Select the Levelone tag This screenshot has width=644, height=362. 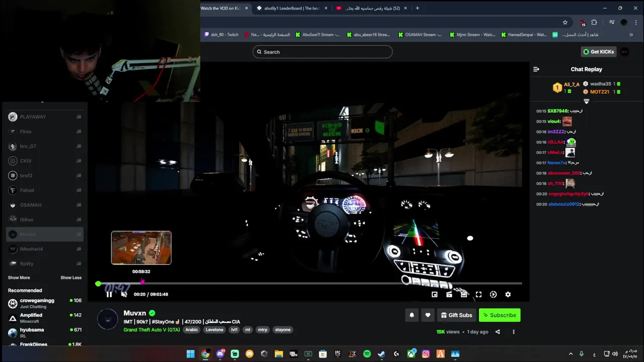[x=214, y=330]
